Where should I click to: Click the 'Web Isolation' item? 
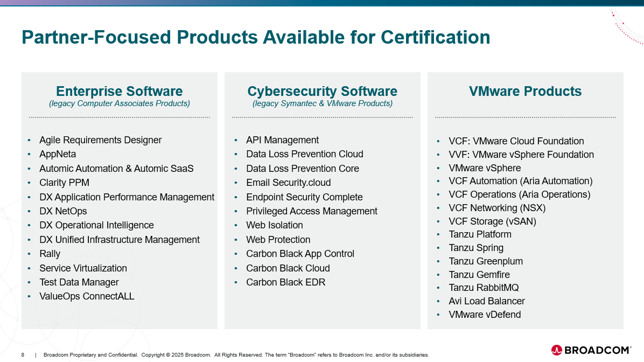tap(275, 225)
